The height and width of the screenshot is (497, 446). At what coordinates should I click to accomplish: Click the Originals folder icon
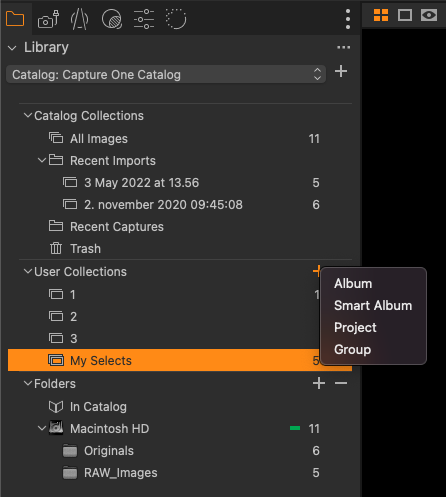point(70,451)
